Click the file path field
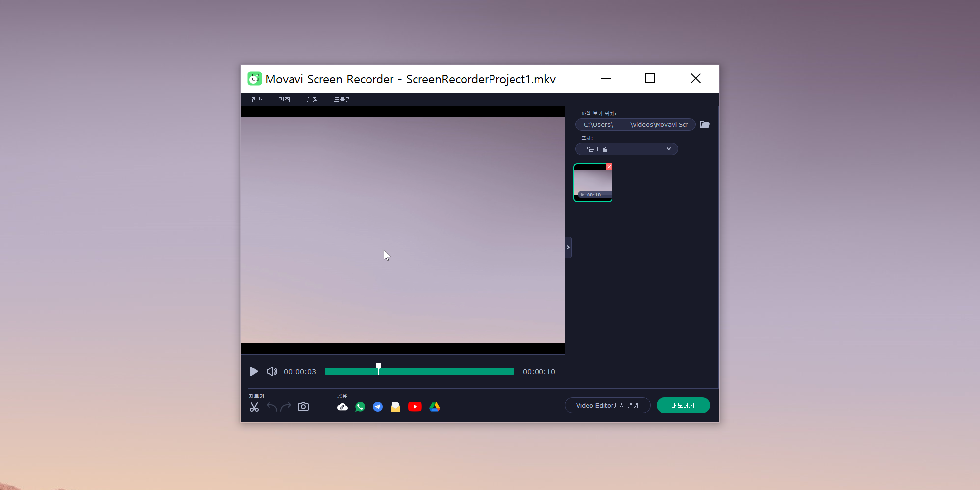 coord(636,124)
